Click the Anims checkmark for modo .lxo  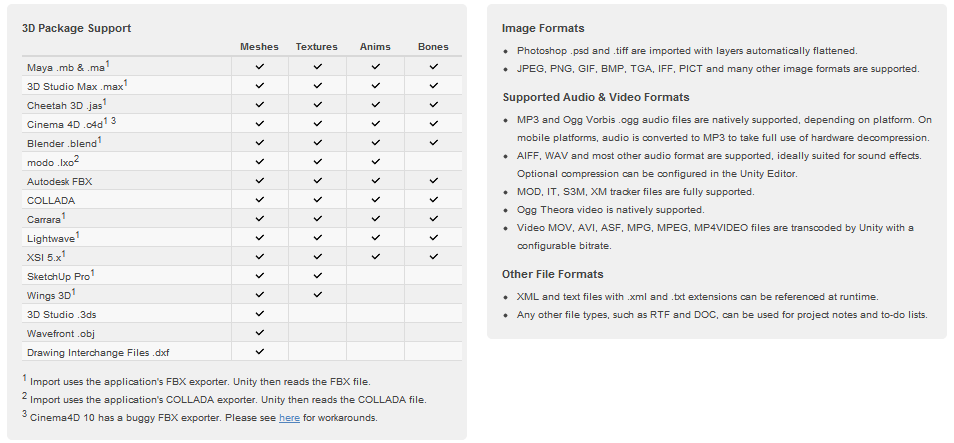click(x=375, y=162)
